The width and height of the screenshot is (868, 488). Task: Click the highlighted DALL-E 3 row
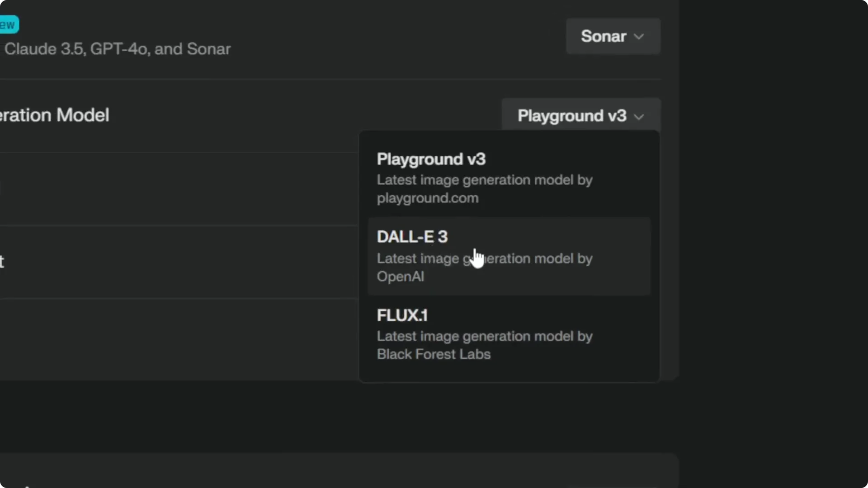click(x=509, y=255)
